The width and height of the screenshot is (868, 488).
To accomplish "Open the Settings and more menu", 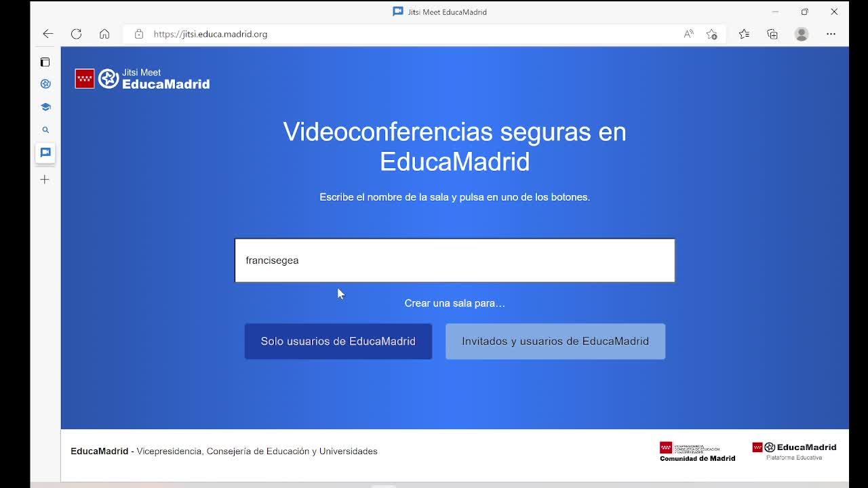I will click(831, 34).
